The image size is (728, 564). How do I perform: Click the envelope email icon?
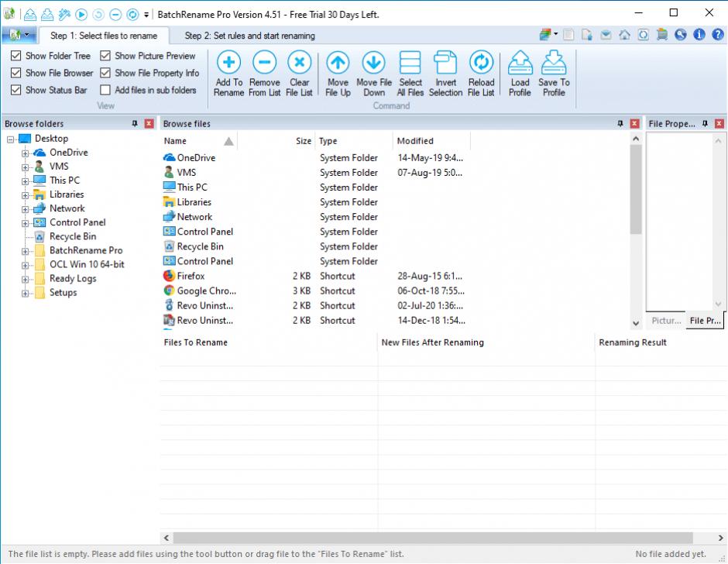click(606, 34)
